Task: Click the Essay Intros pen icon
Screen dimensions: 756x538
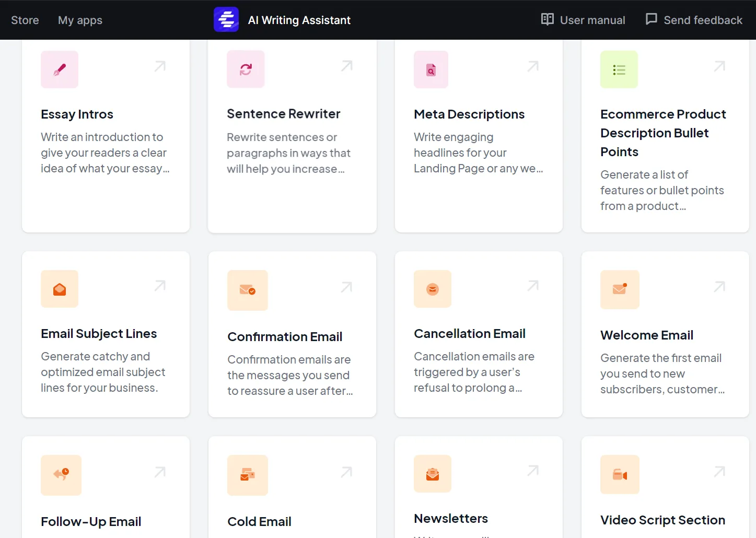Action: coord(60,69)
